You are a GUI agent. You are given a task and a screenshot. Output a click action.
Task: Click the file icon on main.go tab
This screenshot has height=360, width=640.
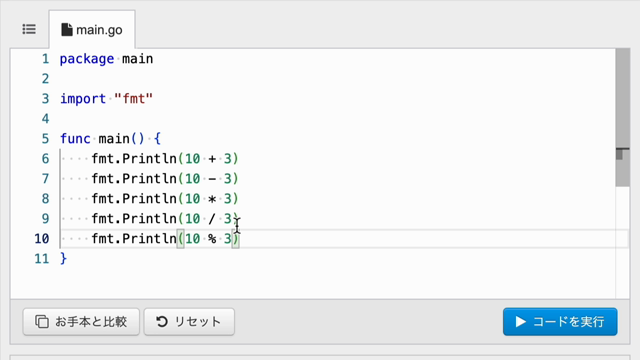click(x=67, y=30)
